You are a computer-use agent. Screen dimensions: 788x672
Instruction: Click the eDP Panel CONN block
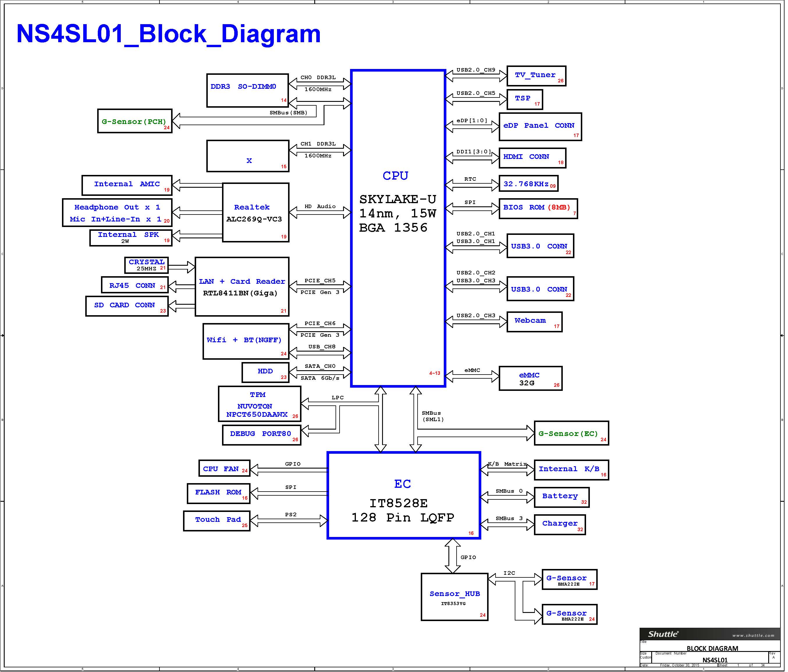(540, 127)
